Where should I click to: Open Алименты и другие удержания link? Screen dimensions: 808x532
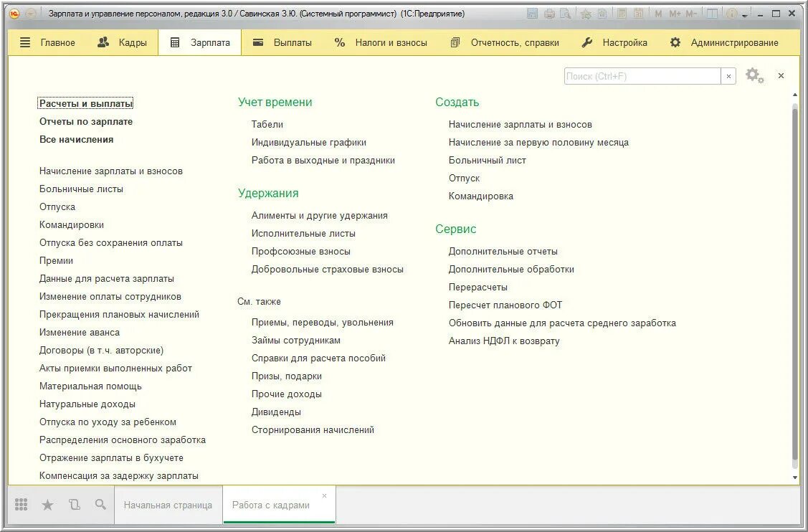pos(320,216)
